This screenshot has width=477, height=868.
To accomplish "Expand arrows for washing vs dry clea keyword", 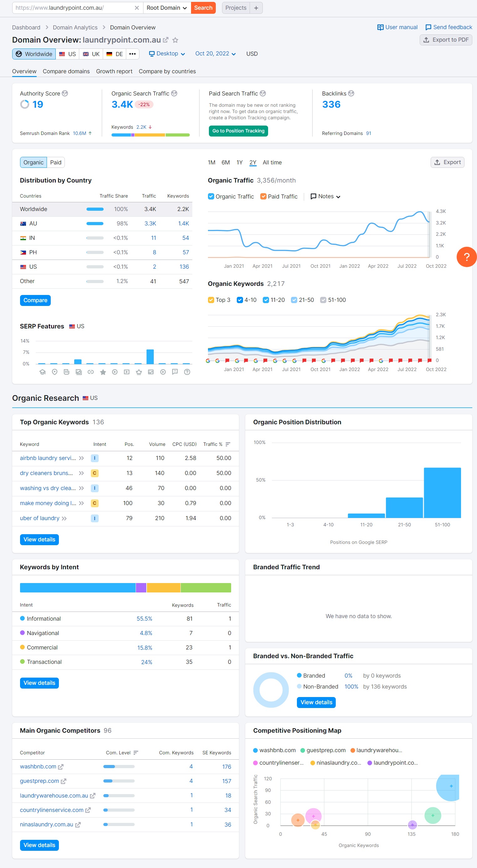I will 81,488.
